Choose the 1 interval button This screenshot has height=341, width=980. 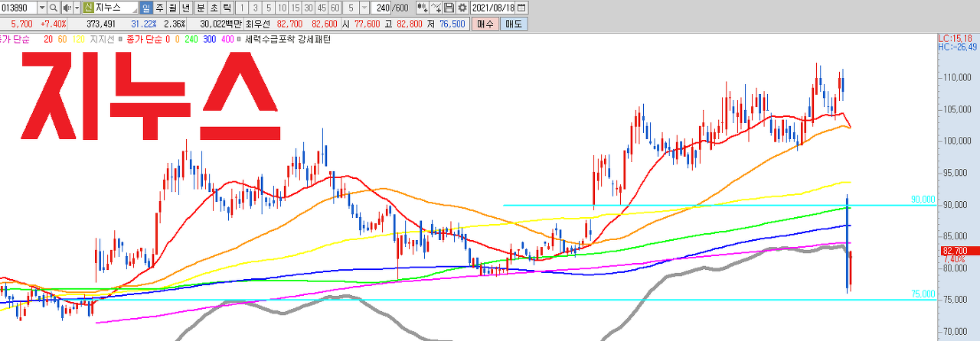(243, 8)
